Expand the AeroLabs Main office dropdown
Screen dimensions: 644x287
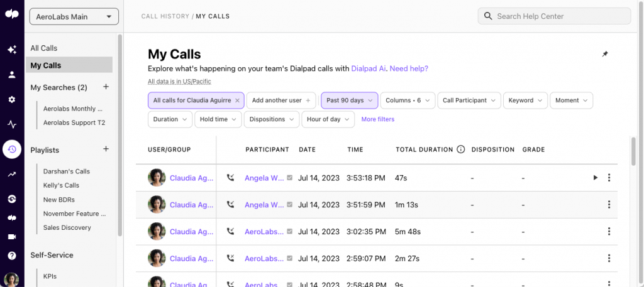[x=74, y=17]
